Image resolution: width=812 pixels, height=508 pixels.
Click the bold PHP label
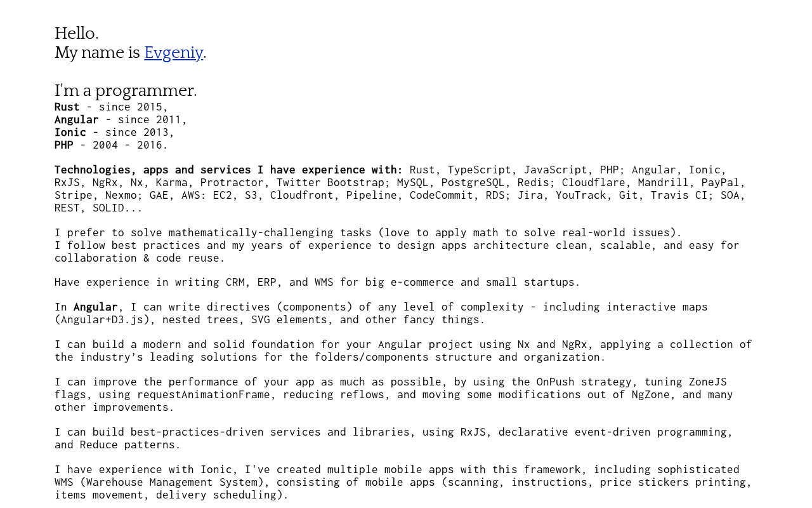pyautogui.click(x=64, y=145)
